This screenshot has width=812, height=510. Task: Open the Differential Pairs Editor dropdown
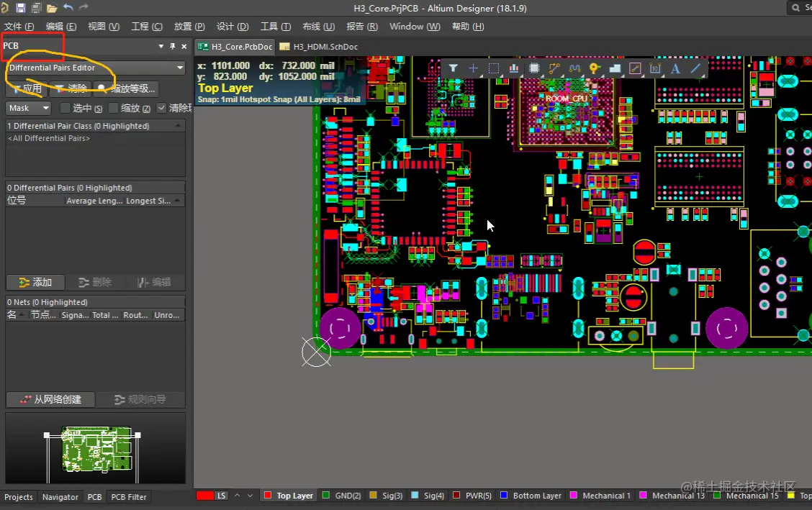pos(95,68)
